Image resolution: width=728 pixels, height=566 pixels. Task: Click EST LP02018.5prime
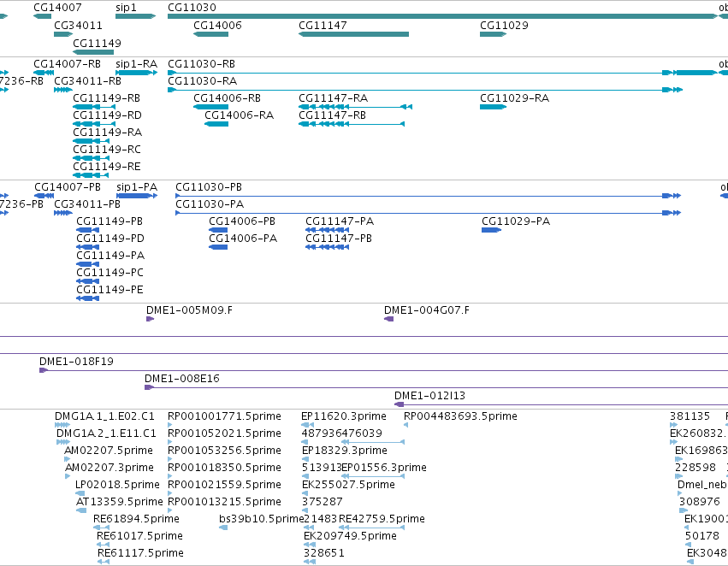pos(80,493)
